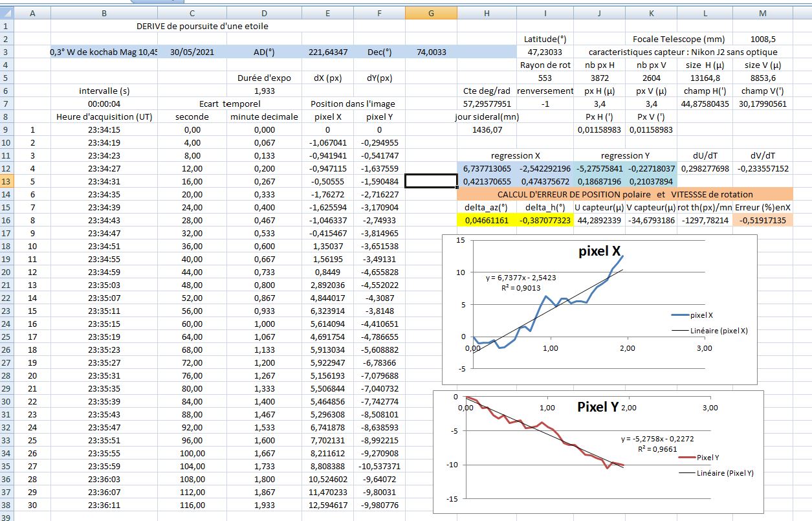Select row 38 header

pos(6,505)
